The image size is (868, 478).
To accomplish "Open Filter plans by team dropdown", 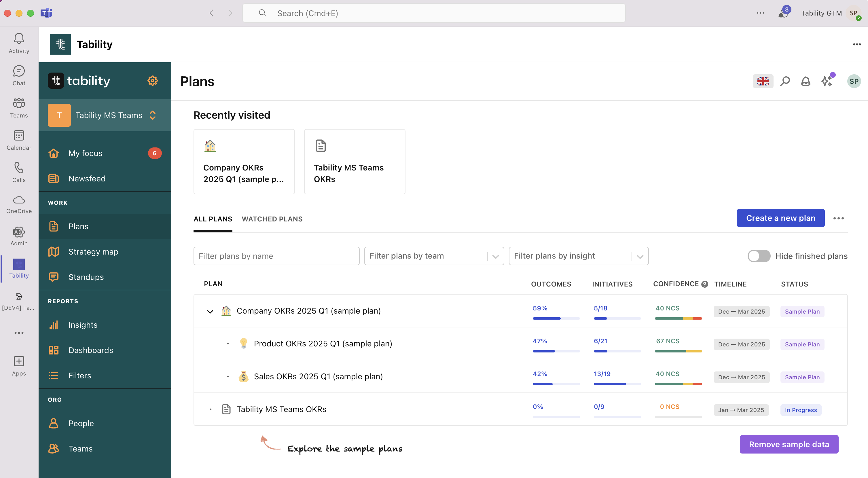I will (434, 256).
